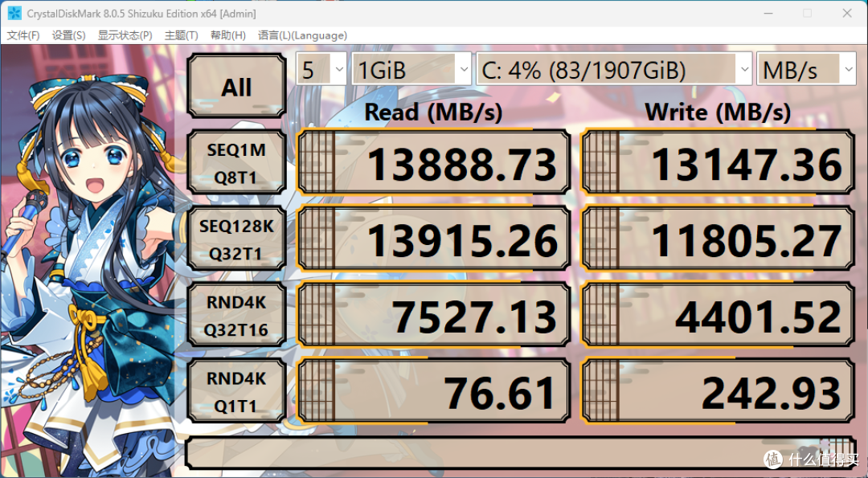The height and width of the screenshot is (478, 868).
Task: Click the SEQ1M read result 13888.73
Action: click(x=433, y=162)
